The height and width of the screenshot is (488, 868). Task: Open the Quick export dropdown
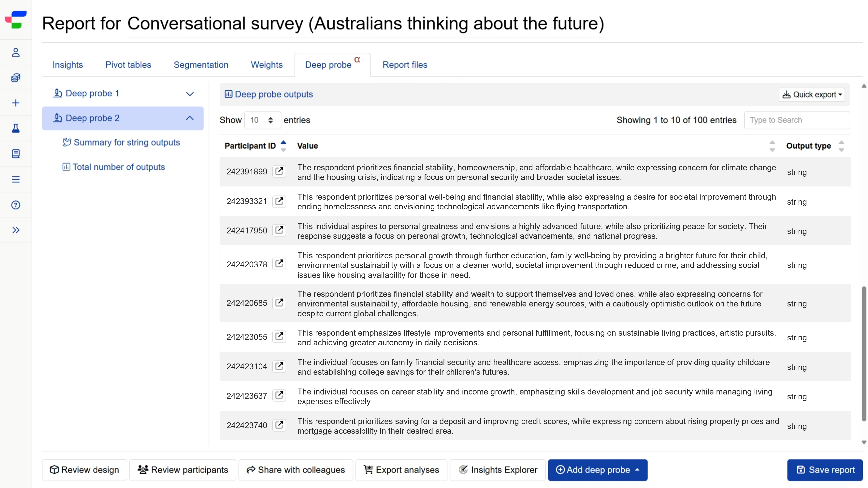point(812,94)
